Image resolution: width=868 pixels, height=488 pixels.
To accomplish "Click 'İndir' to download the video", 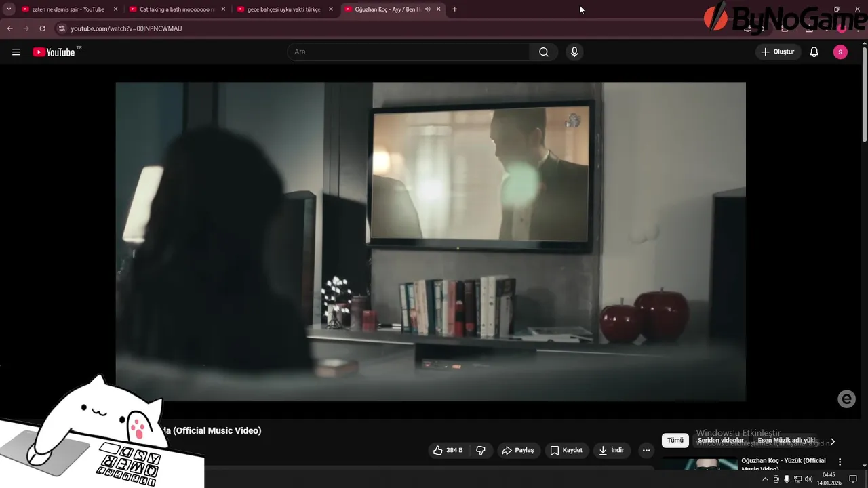I will (611, 450).
